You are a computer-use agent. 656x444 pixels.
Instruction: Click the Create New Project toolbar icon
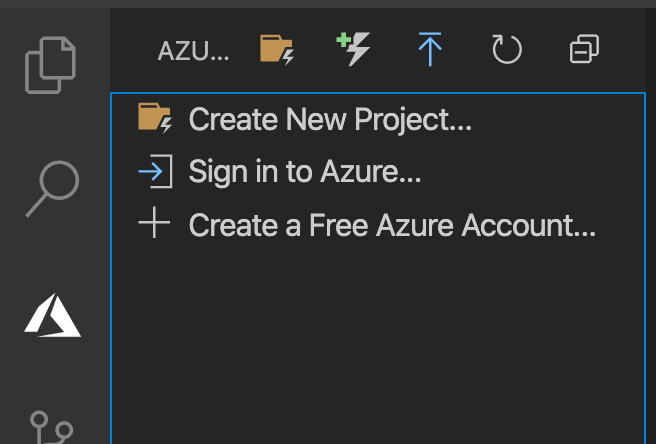click(277, 50)
